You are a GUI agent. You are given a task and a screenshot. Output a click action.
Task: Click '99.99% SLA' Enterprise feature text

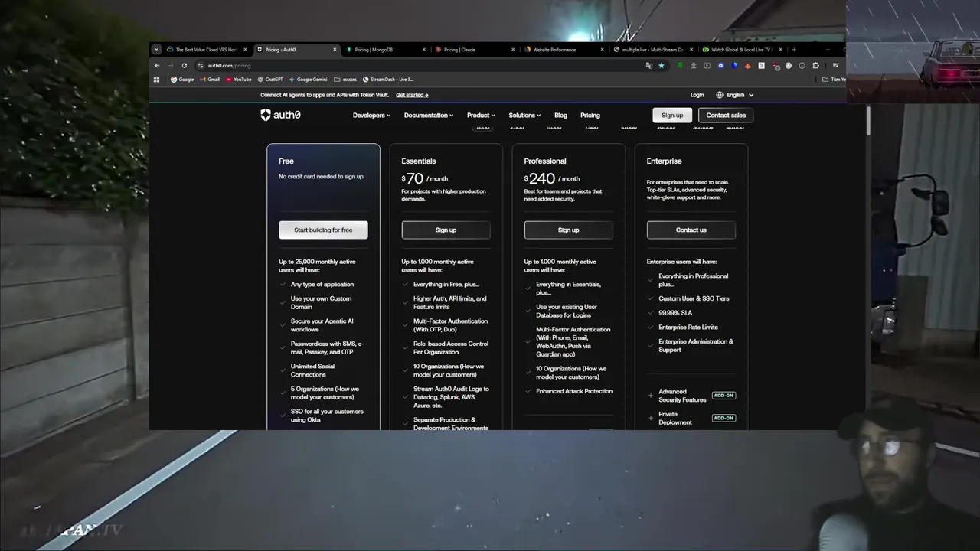click(x=675, y=313)
